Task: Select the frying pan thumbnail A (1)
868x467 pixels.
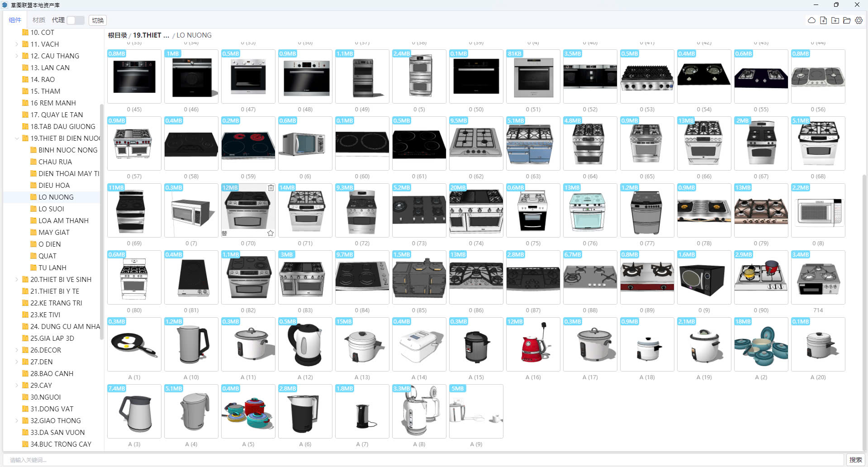Action: (x=134, y=344)
